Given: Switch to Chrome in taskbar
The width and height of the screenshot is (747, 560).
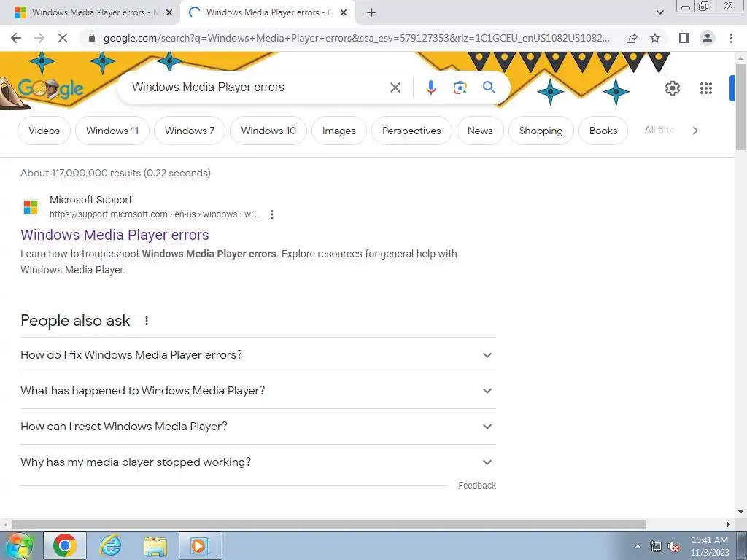Looking at the screenshot, I should (65, 545).
